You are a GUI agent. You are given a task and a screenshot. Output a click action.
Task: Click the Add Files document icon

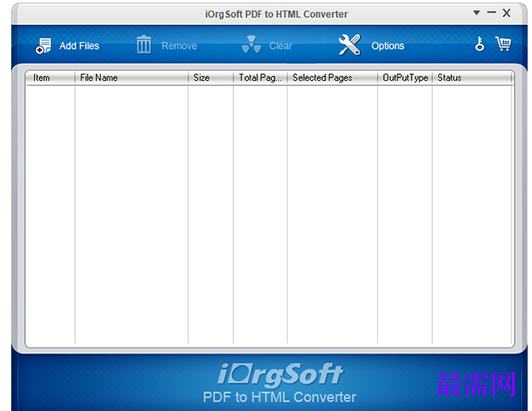(43, 46)
